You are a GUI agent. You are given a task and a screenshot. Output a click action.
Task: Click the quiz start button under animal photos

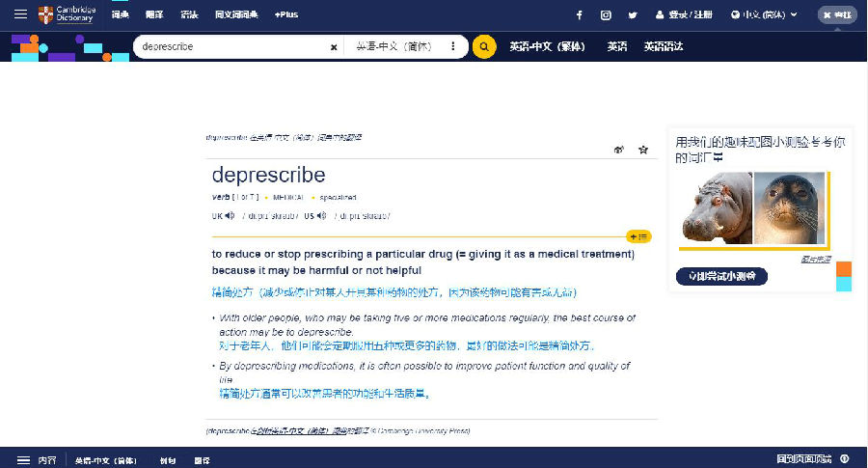[721, 277]
